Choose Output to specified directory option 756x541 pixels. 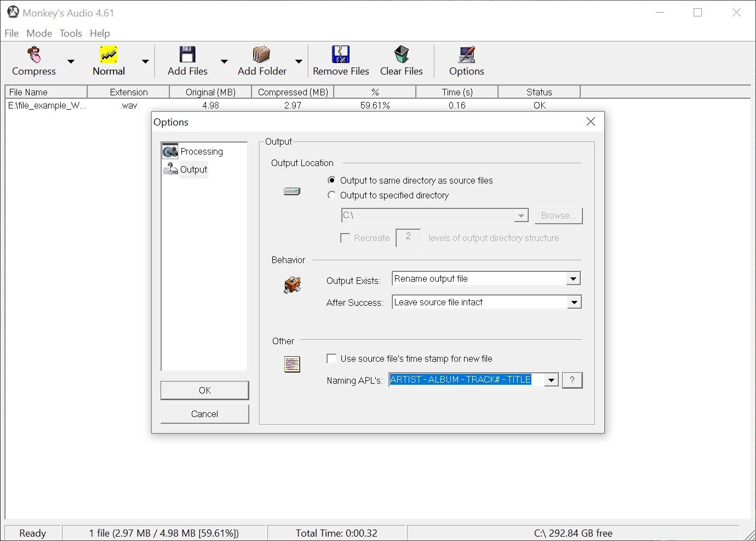(x=332, y=195)
